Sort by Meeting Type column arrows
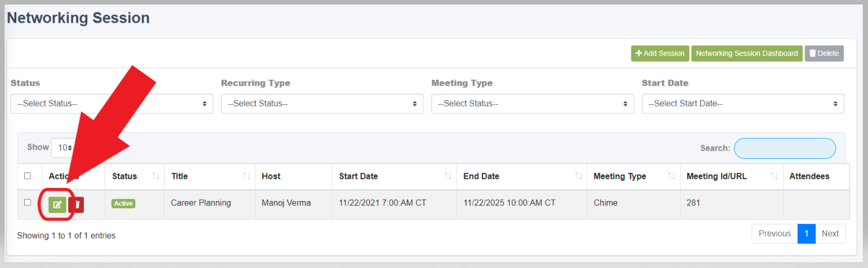The width and height of the screenshot is (868, 268). [x=672, y=176]
